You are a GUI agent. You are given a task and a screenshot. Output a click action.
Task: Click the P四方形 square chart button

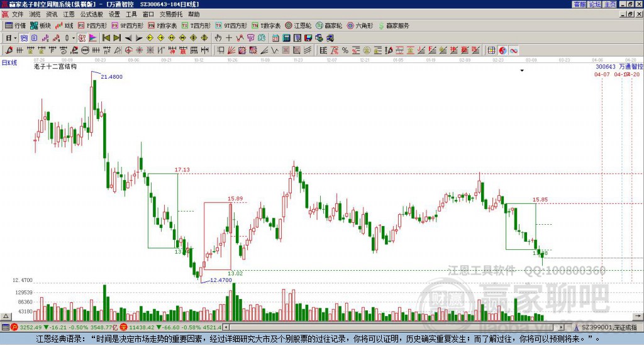click(92, 25)
